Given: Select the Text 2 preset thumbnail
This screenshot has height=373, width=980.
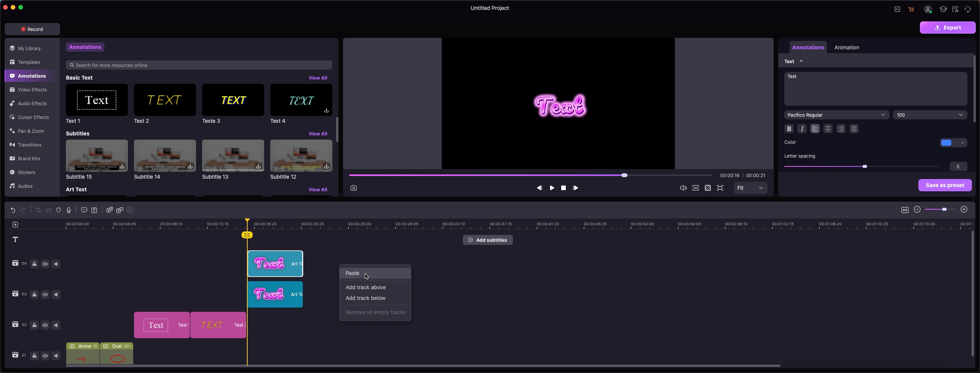Looking at the screenshot, I should 165,100.
